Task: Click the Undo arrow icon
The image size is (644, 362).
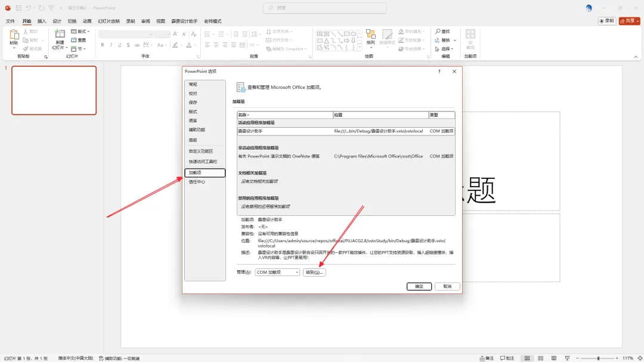Action: click(x=29, y=8)
